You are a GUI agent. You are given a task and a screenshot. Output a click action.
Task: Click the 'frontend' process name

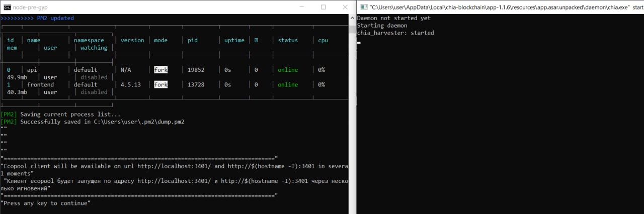coord(40,85)
